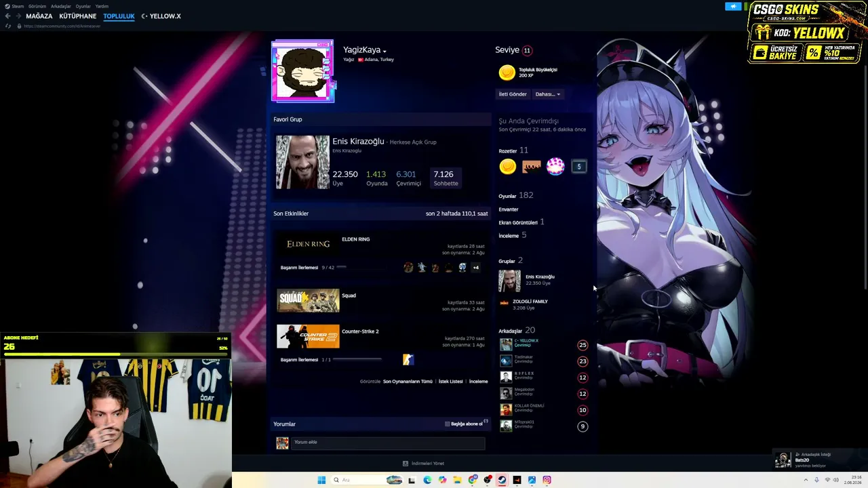The image size is (868, 488).
Task: Open Microsoft Edge from the taskbar
Action: click(427, 480)
